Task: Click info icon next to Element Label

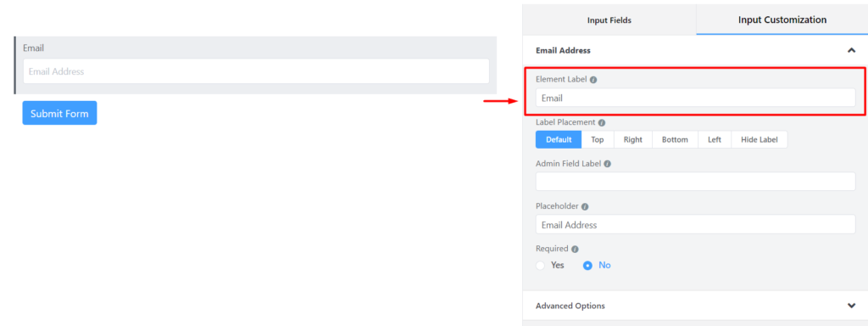Action: pos(593,80)
